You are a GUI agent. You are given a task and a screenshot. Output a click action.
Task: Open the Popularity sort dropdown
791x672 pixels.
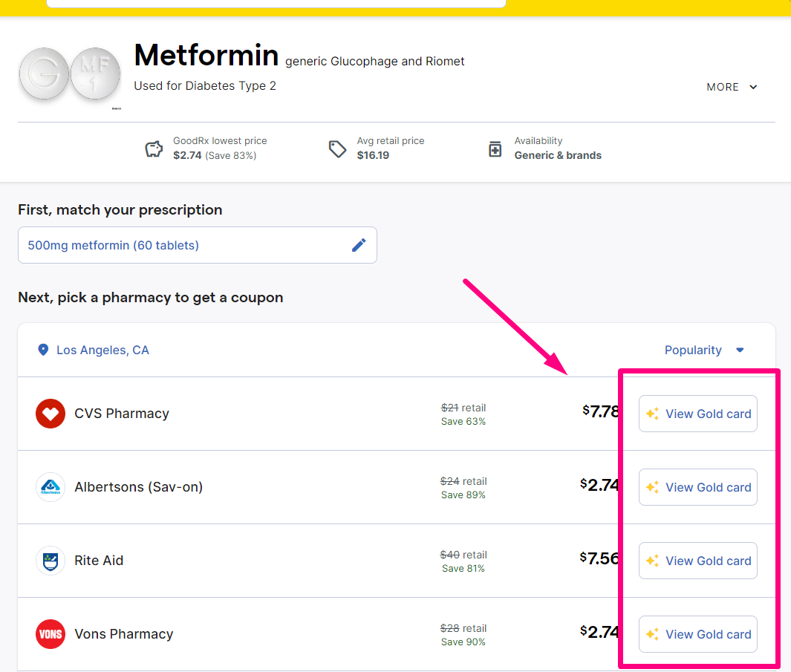703,350
